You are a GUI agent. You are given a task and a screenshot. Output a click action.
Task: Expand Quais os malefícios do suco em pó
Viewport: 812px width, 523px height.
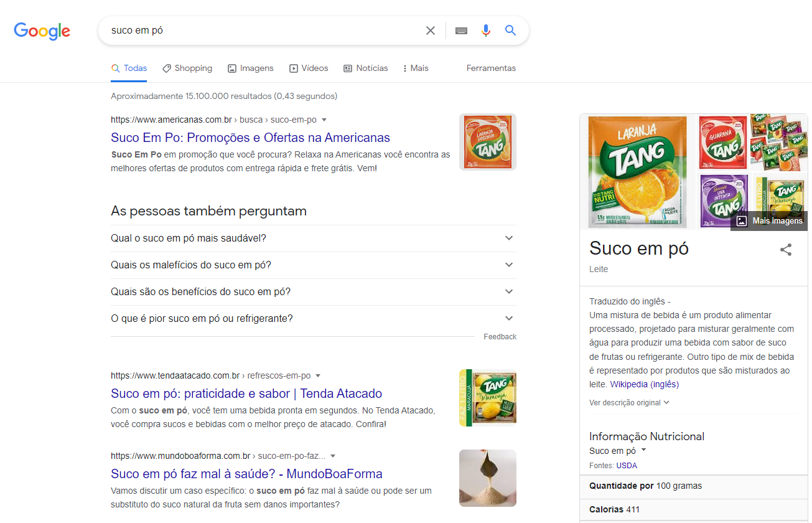tap(314, 265)
